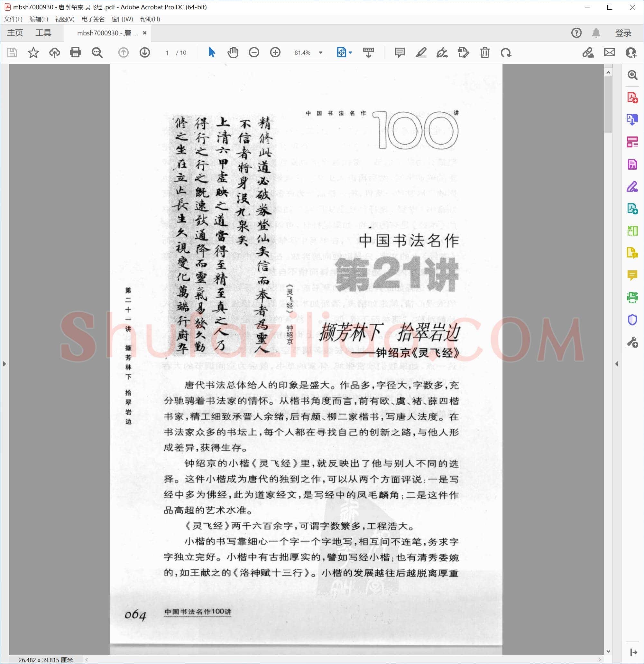644x664 pixels.
Task: Open search tool in right sidebar
Action: 632,75
